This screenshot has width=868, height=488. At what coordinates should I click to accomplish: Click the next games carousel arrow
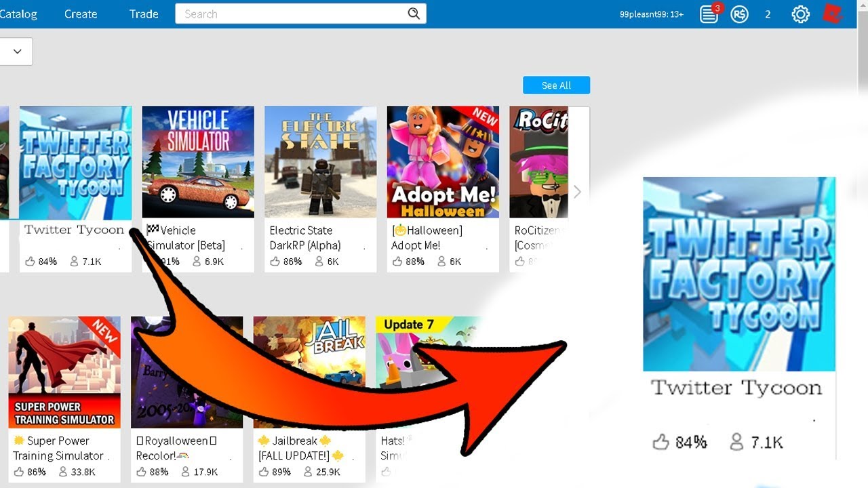(x=577, y=192)
